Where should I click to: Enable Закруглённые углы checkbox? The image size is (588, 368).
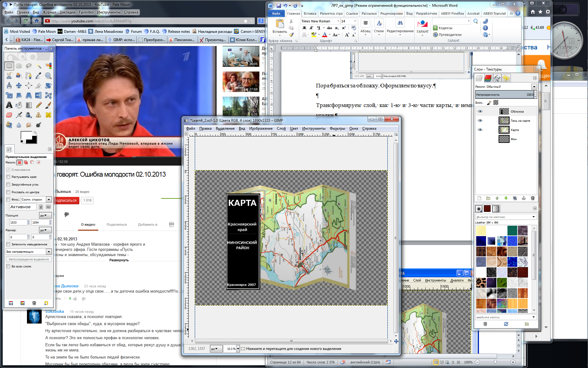8,185
